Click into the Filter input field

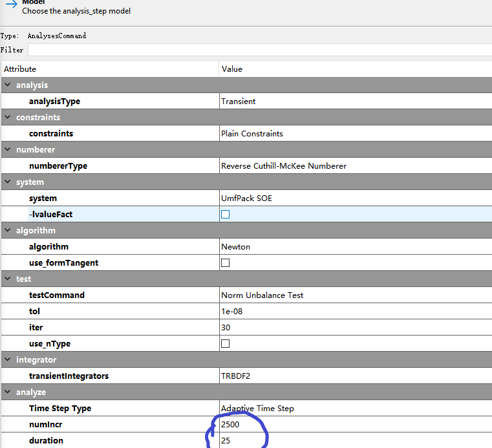260,50
